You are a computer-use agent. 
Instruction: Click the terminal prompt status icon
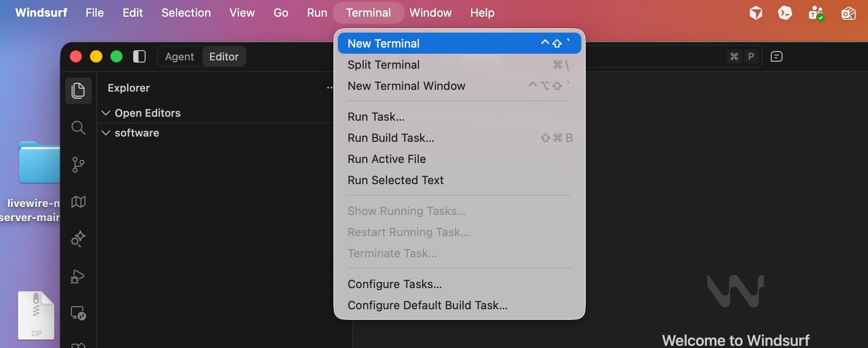[785, 13]
